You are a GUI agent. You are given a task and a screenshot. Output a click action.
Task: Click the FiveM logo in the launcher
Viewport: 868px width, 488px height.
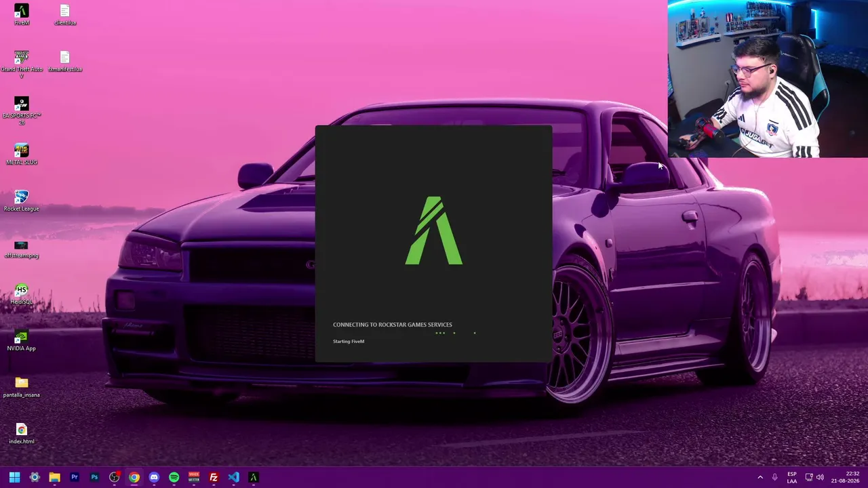[x=434, y=230]
